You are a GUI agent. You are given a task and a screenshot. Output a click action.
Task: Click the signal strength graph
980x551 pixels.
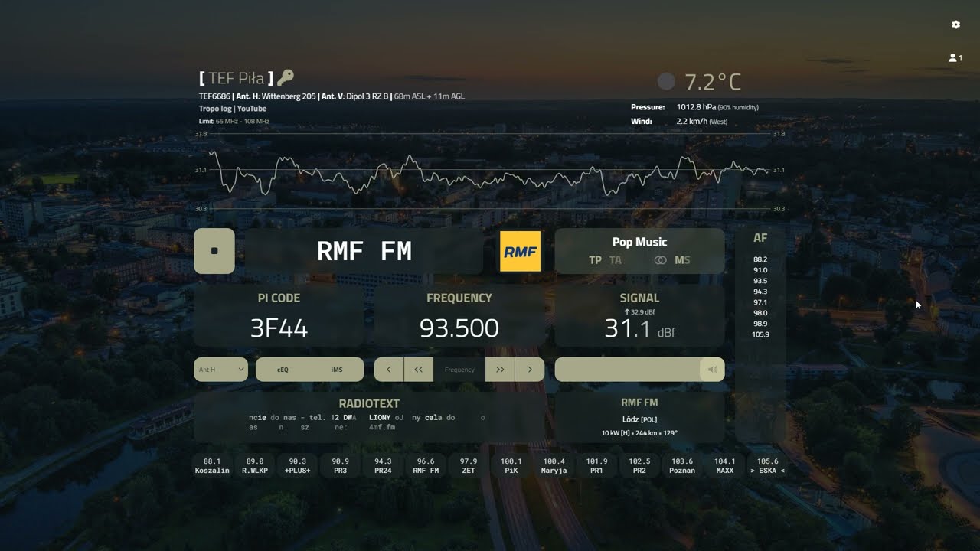point(489,171)
